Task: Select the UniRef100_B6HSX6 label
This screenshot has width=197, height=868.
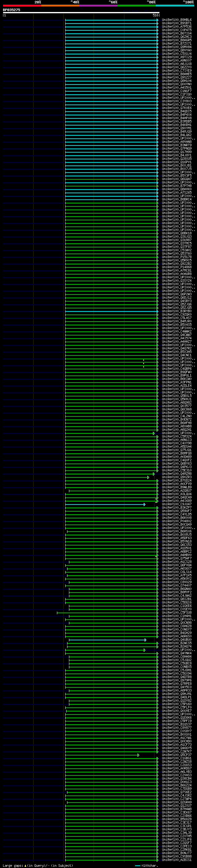Action: [177, 531]
